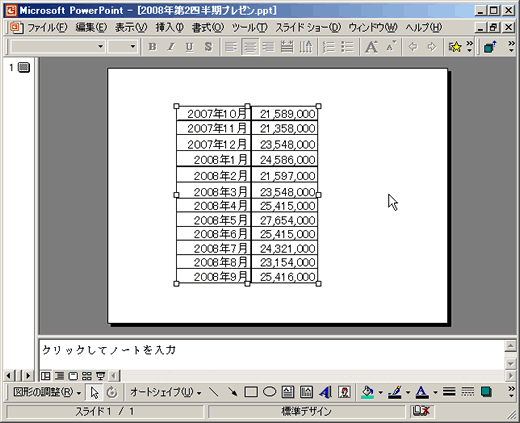
Task: Align text to the left
Action: coord(231,47)
